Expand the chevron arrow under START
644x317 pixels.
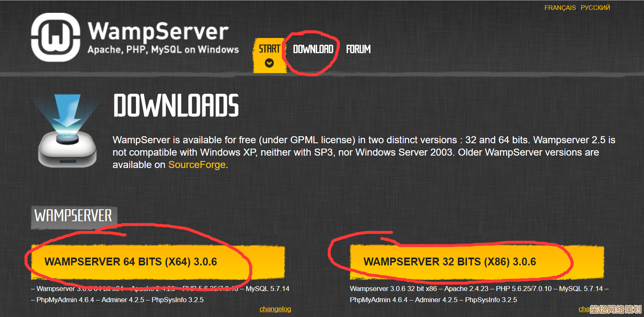pyautogui.click(x=269, y=63)
